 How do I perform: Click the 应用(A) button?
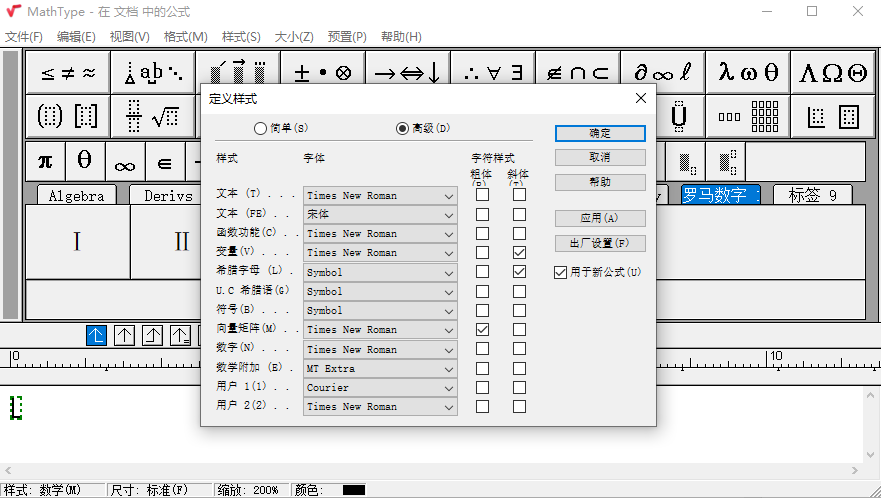[600, 218]
